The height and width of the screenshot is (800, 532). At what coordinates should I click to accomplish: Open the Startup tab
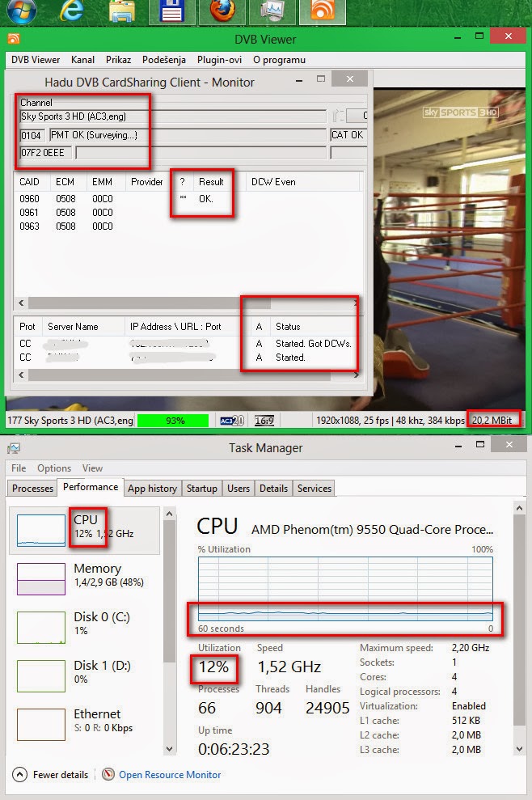tap(201, 489)
